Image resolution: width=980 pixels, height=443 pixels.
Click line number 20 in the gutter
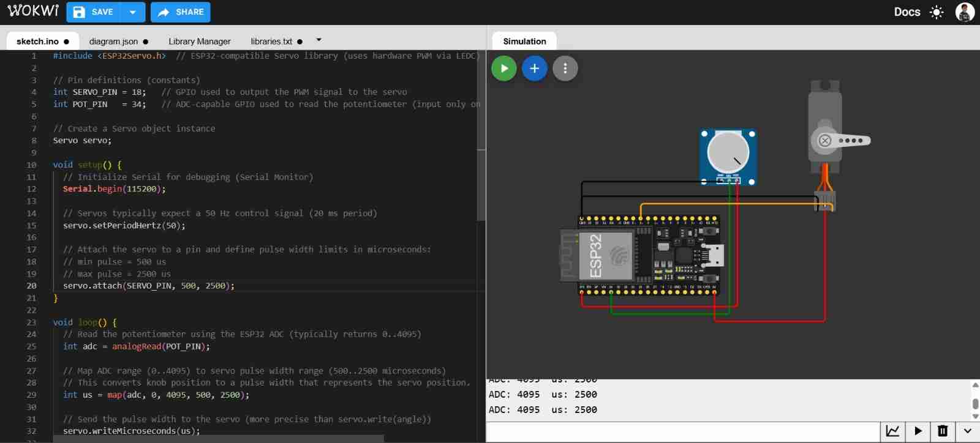coord(31,286)
